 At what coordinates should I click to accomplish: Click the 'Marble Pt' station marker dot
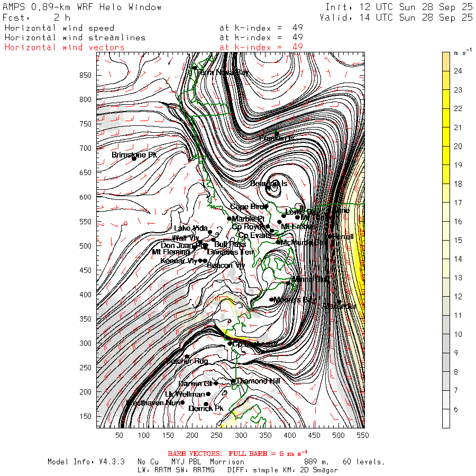pyautogui.click(x=229, y=218)
